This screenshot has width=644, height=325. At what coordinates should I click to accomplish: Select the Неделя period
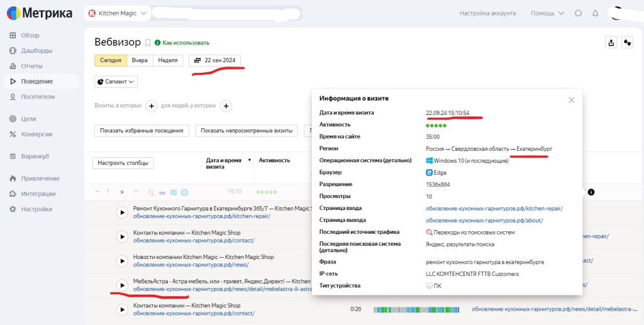point(167,60)
